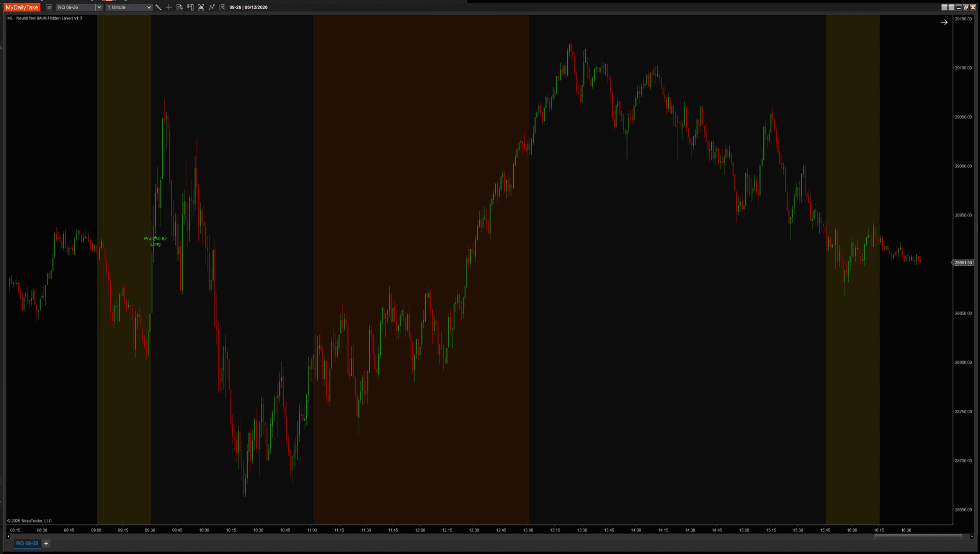This screenshot has width=980, height=554.
Task: Click the 29150.00 price axis label
Action: pos(963,19)
